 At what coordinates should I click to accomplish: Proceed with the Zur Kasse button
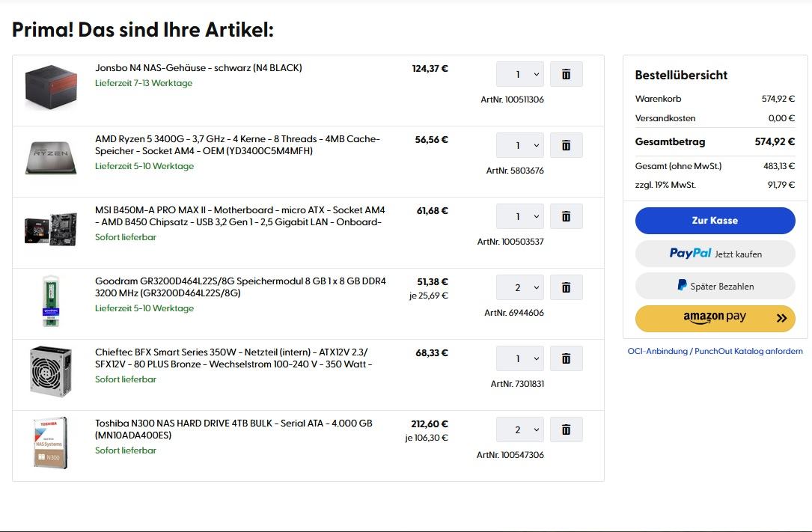pos(715,221)
